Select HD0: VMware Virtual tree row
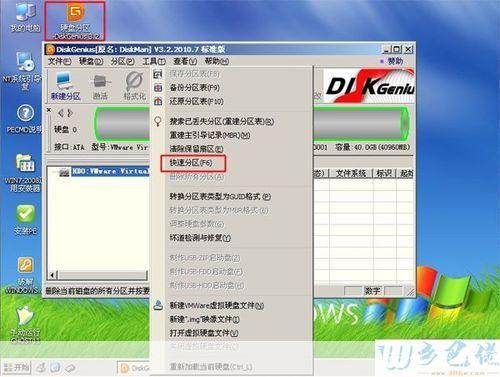 110,171
